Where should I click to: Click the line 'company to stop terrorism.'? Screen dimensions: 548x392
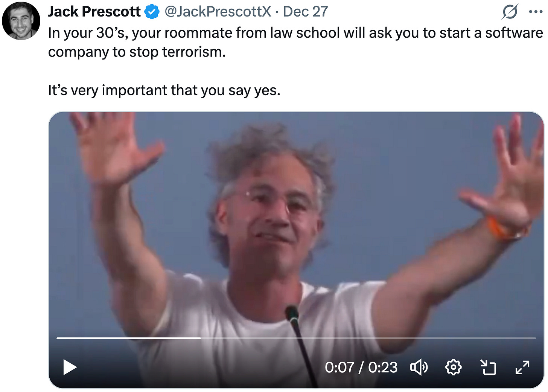(x=137, y=52)
